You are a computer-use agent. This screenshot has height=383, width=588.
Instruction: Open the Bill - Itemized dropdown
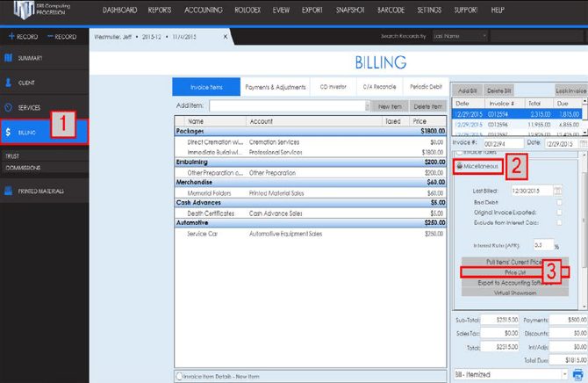[563, 375]
